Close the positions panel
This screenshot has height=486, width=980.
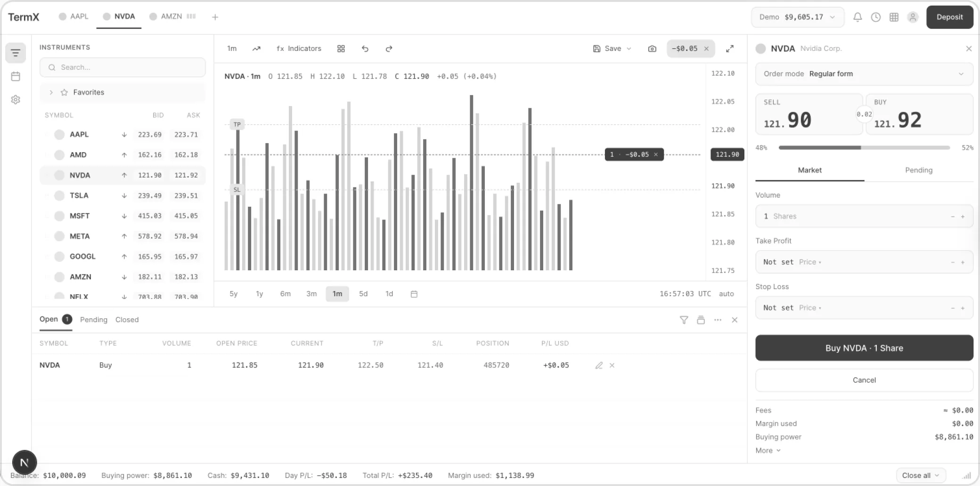735,320
